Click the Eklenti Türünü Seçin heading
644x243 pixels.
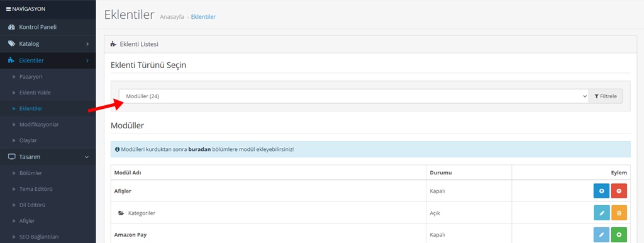click(148, 65)
